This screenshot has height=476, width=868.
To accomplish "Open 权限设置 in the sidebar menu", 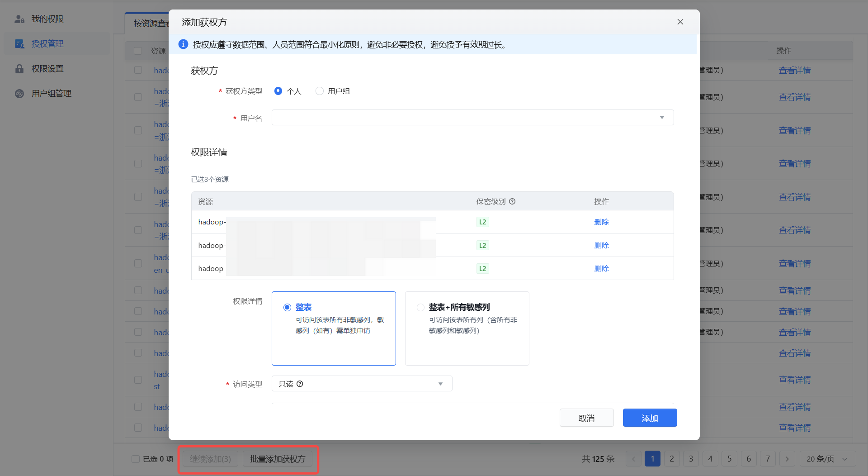I will [47, 69].
